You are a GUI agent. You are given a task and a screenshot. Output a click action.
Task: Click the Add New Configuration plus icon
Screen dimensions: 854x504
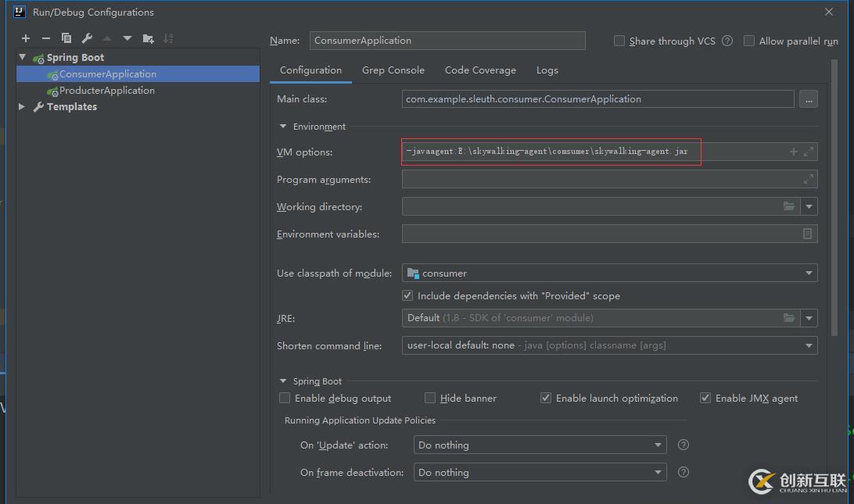pyautogui.click(x=26, y=38)
